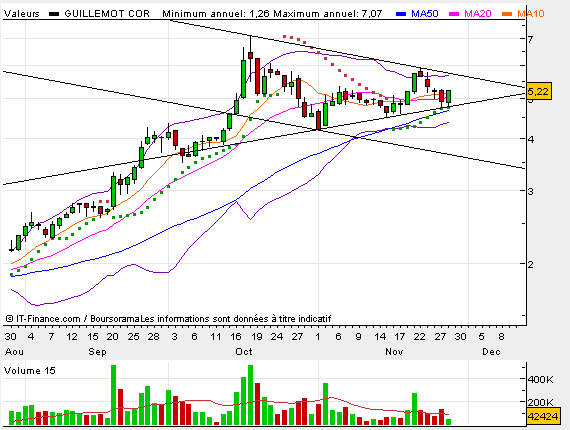This screenshot has height=430, width=570.
Task: Click the tall green volume bar around 20 September
Action: pos(113,395)
